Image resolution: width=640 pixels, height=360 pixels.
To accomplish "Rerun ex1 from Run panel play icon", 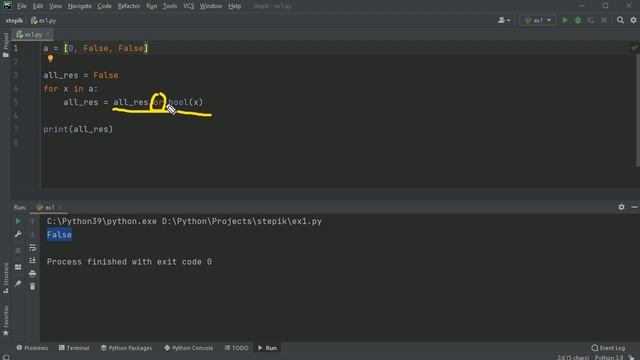I will [18, 221].
